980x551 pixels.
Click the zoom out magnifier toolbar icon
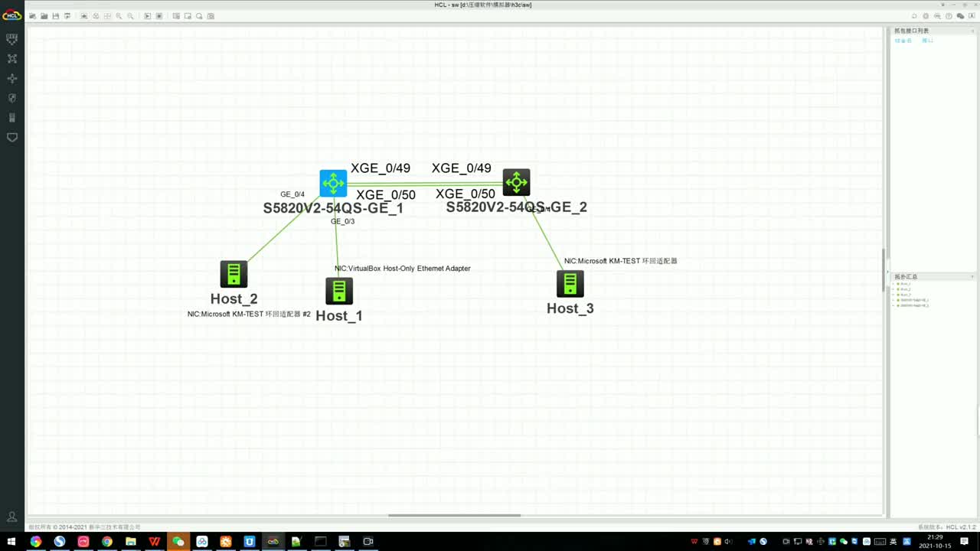(130, 16)
